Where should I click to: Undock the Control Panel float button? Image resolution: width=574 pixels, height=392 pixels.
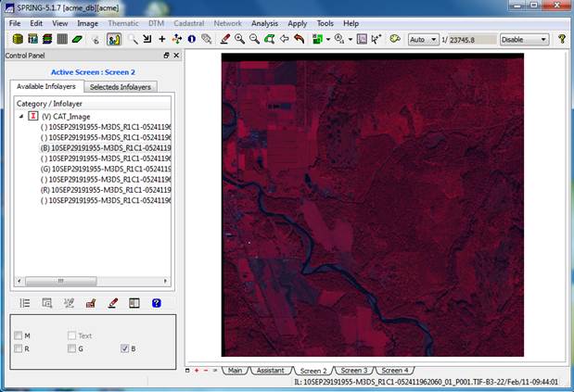[x=166, y=56]
